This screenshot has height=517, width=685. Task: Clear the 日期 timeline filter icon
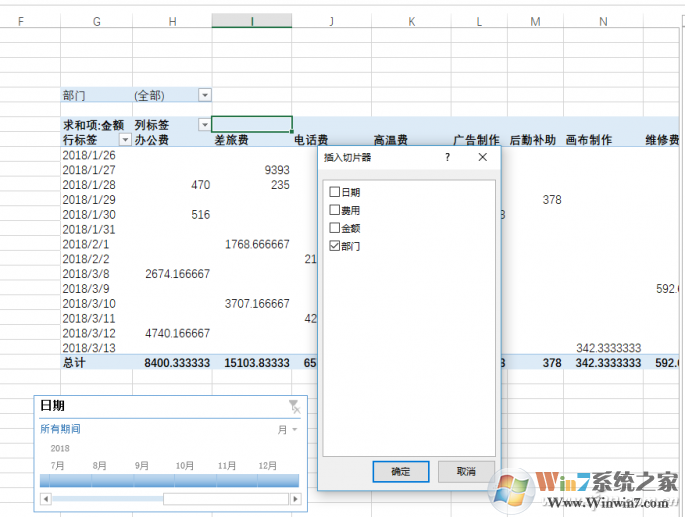[294, 406]
